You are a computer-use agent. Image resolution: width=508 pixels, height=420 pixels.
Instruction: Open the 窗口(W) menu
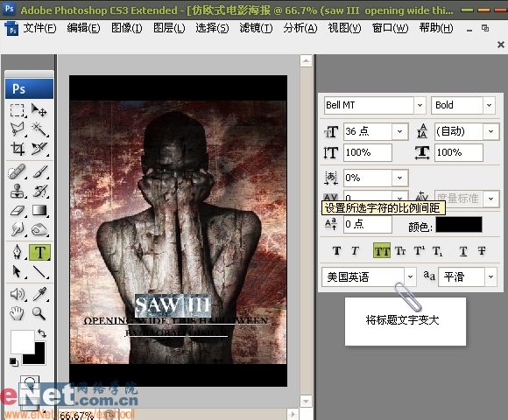(x=390, y=28)
